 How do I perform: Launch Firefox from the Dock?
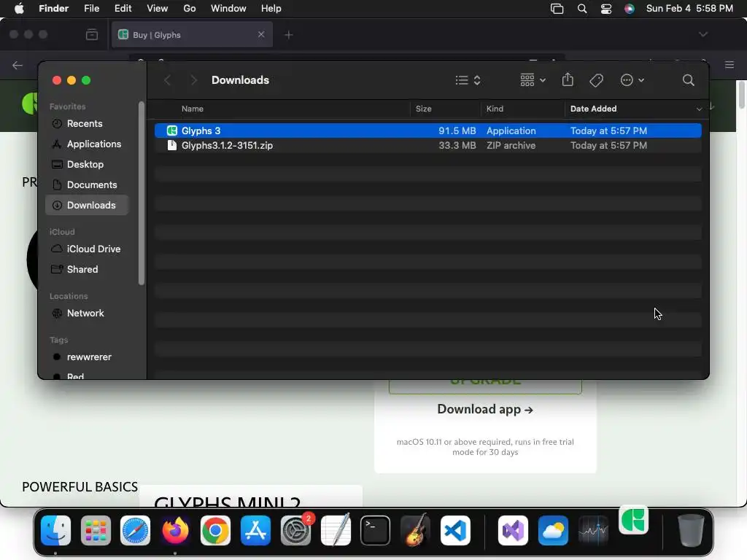tap(175, 531)
